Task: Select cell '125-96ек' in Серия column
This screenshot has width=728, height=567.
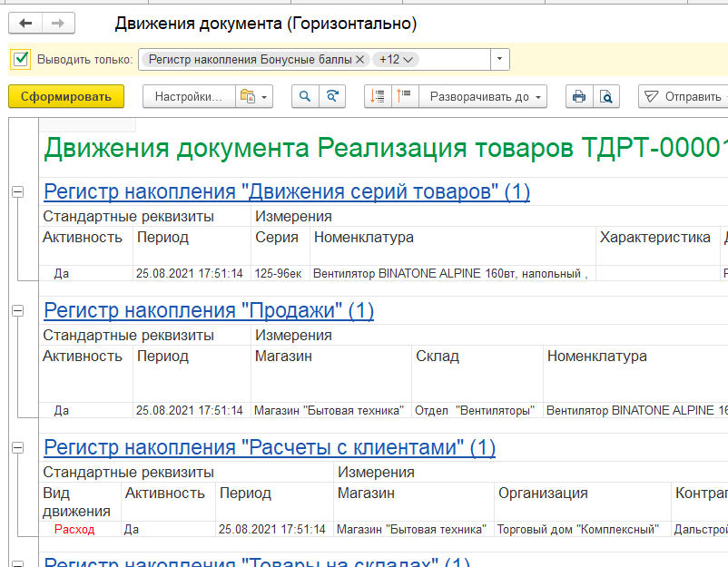Action: [280, 273]
